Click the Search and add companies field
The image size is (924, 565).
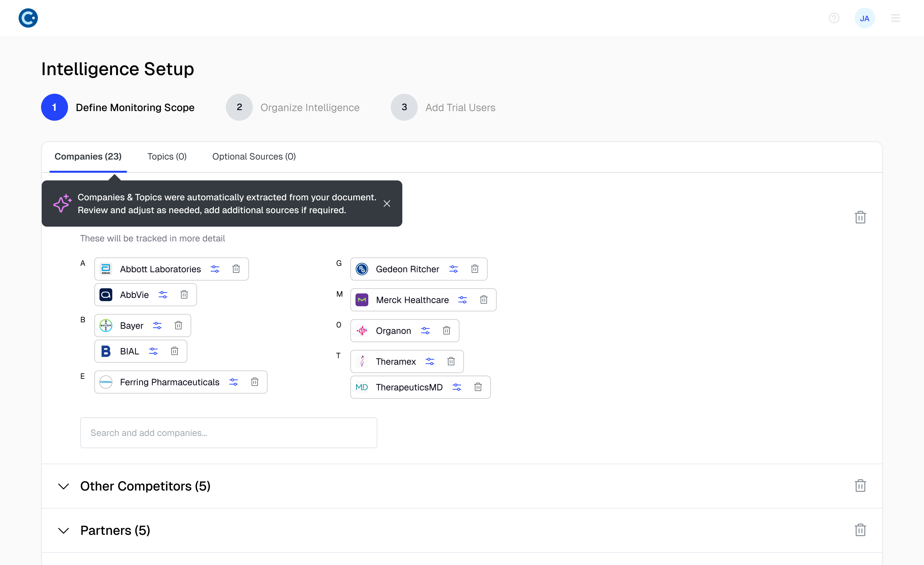point(229,432)
